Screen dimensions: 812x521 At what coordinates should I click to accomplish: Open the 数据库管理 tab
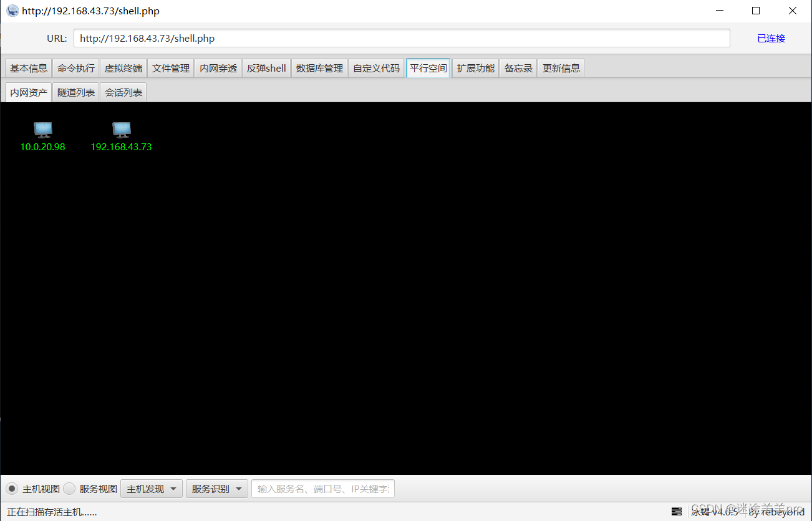320,68
